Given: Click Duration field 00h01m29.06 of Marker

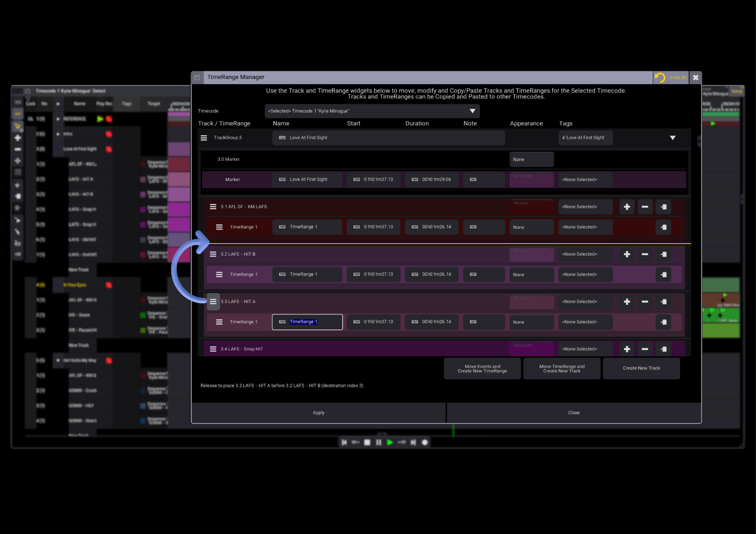Looking at the screenshot, I should pos(431,180).
